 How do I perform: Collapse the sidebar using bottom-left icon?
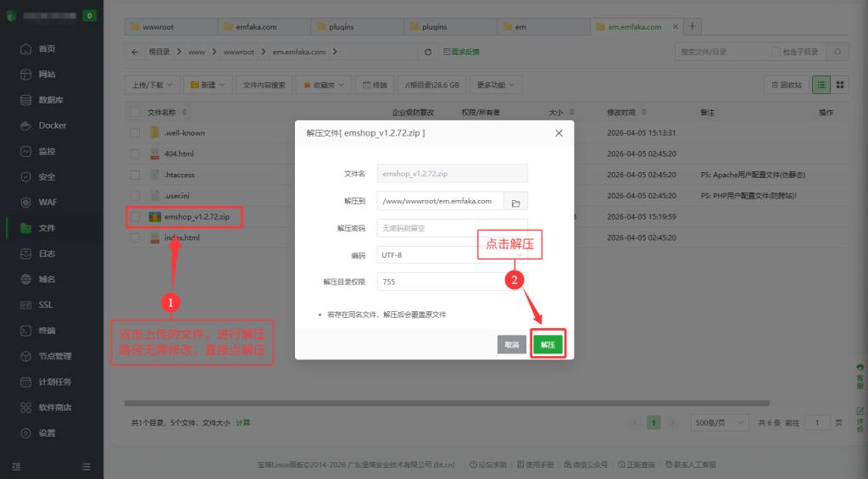coord(17,467)
